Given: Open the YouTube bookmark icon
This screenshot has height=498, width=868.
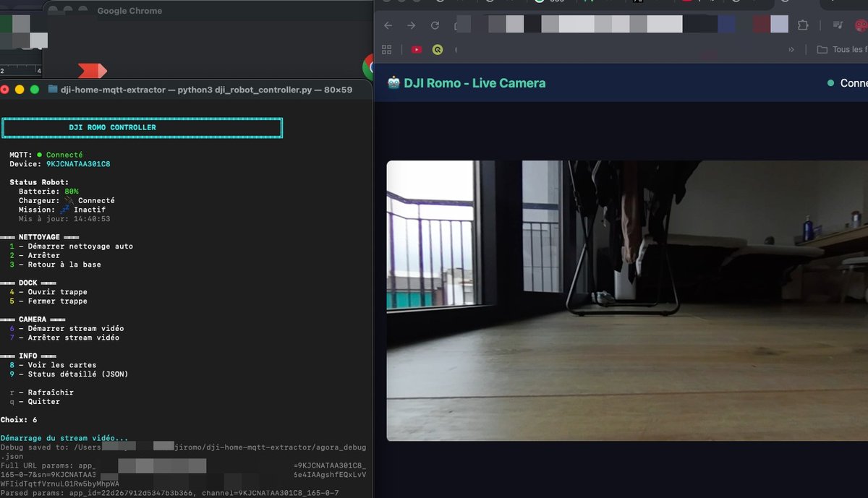Looking at the screenshot, I should tap(416, 49).
